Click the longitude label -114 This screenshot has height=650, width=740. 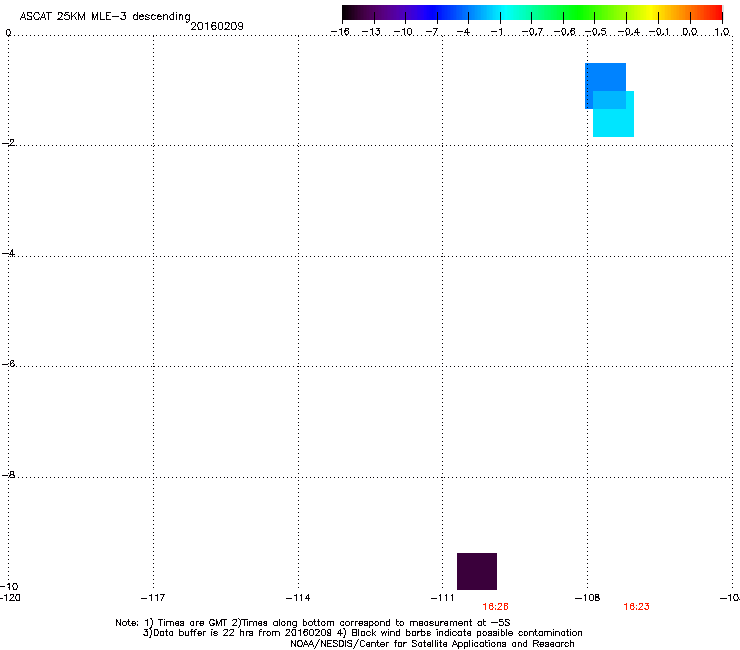coord(298,598)
